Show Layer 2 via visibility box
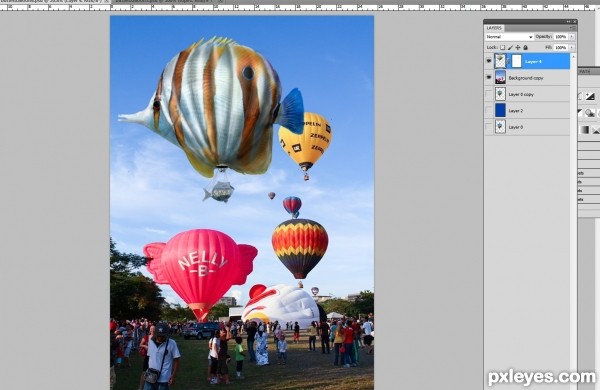The height and width of the screenshot is (390, 600). (x=489, y=111)
